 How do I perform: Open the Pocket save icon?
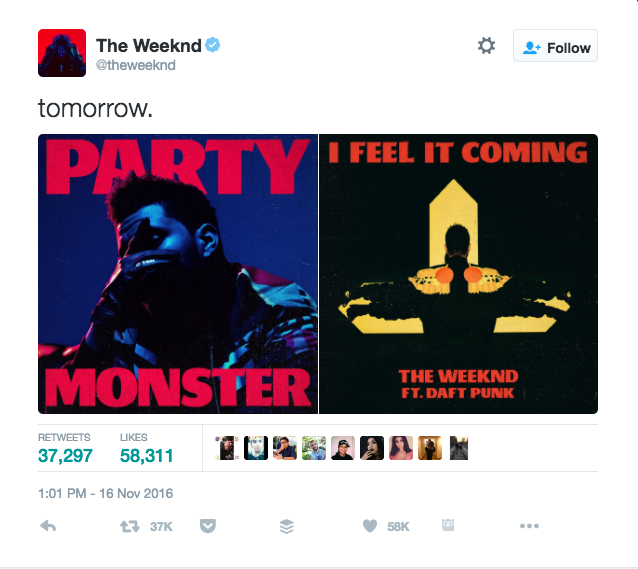[208, 526]
